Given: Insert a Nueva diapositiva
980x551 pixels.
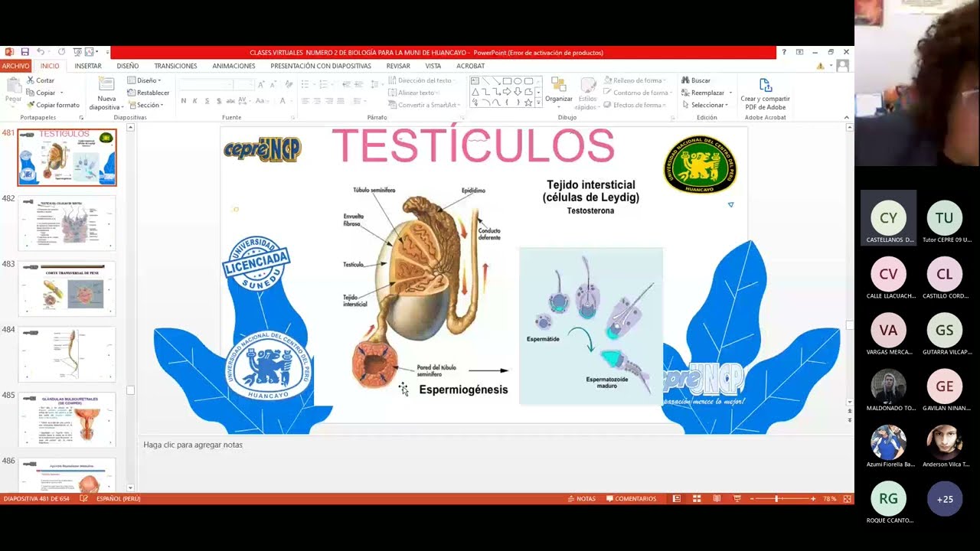Looking at the screenshot, I should pyautogui.click(x=106, y=93).
